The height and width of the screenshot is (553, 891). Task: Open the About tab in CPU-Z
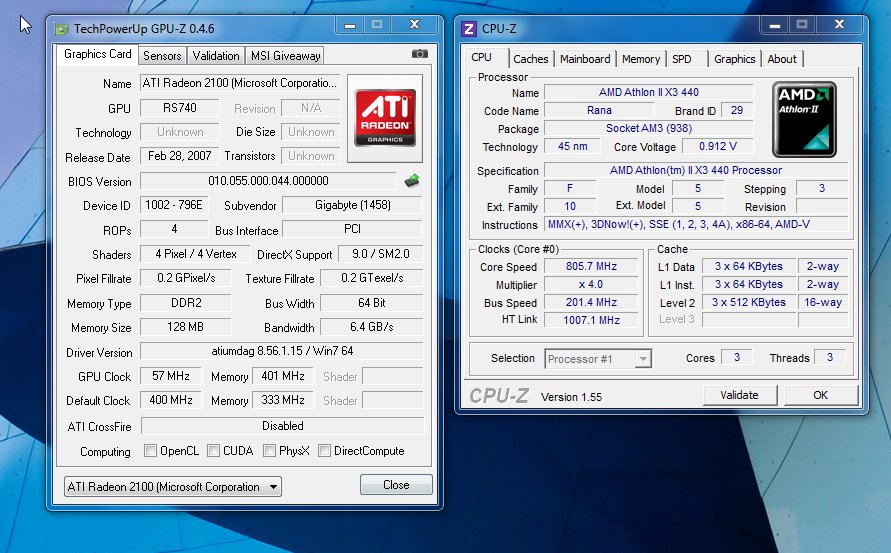tap(782, 59)
